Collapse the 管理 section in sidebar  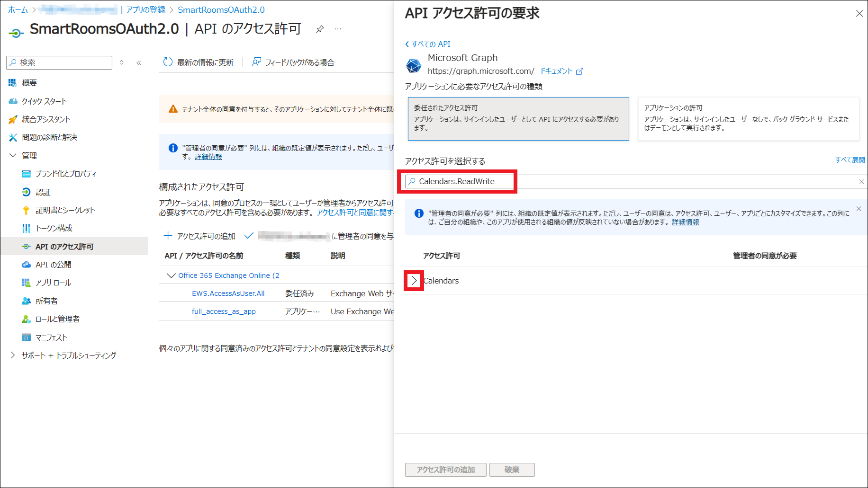(13, 155)
